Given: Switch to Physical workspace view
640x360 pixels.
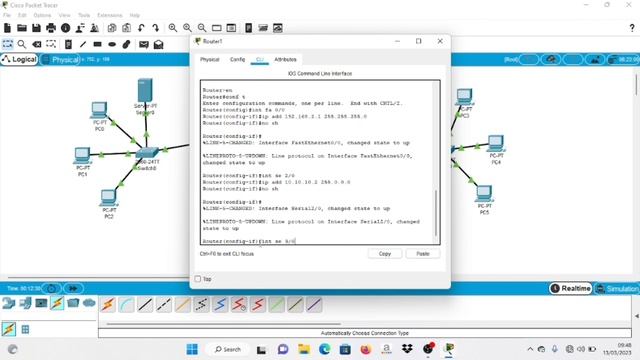Looking at the screenshot, I should 60,59.
